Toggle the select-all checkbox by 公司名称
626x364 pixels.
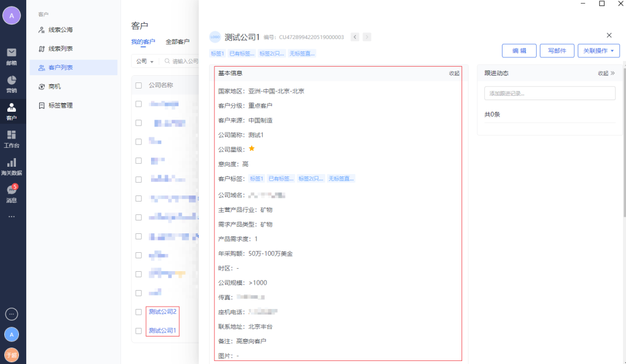tap(139, 86)
